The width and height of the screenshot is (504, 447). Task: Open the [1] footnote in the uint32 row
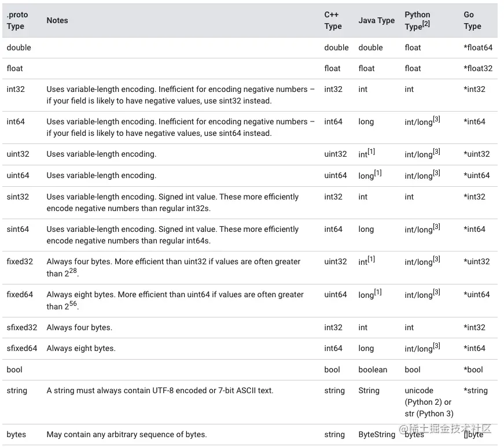pyautogui.click(x=371, y=152)
